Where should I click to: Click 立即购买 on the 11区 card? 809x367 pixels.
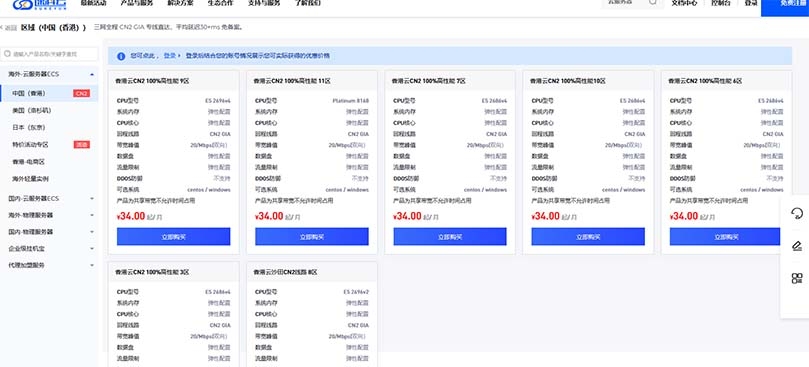(x=312, y=237)
